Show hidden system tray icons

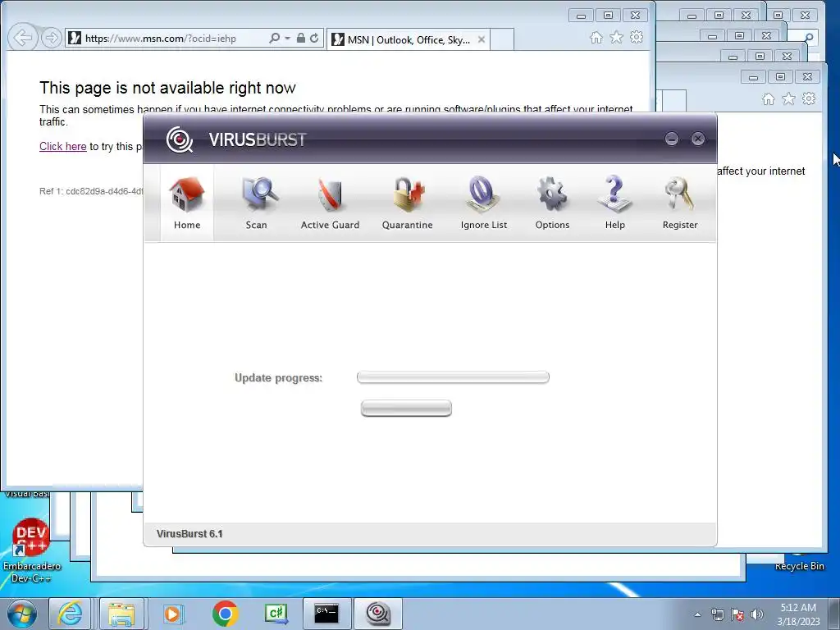pyautogui.click(x=697, y=614)
